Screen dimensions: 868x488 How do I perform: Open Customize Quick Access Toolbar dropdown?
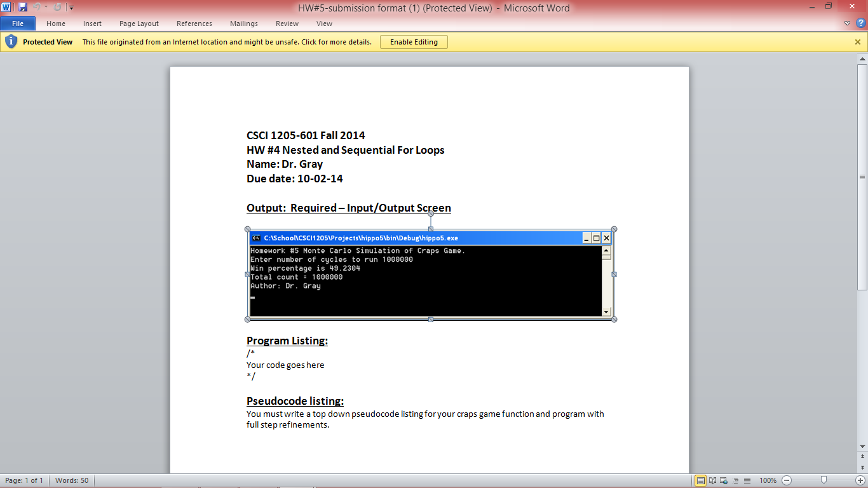[71, 8]
